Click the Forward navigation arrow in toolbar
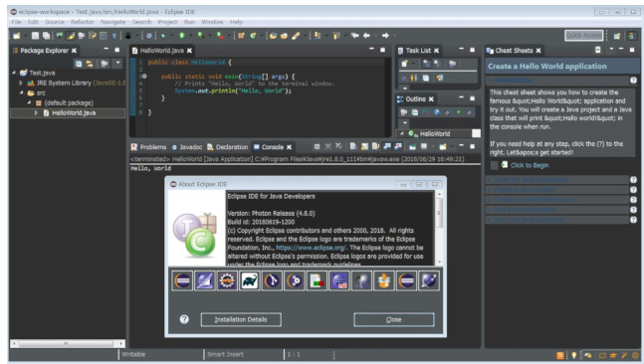 point(385,36)
